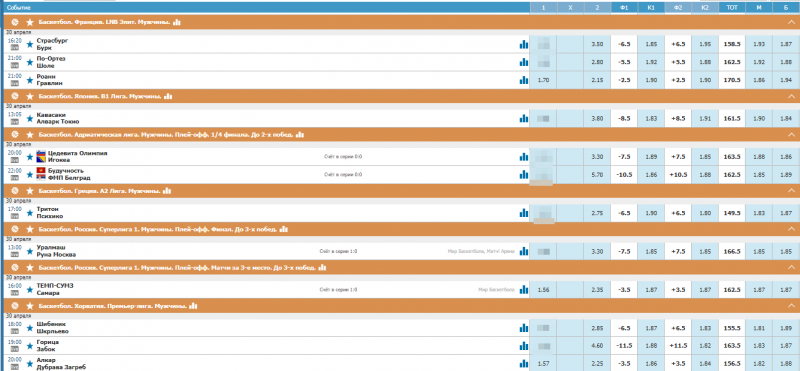The image size is (800, 371).
Task: Open statistics chart for Страсбург vs Бурк
Action: click(x=523, y=44)
